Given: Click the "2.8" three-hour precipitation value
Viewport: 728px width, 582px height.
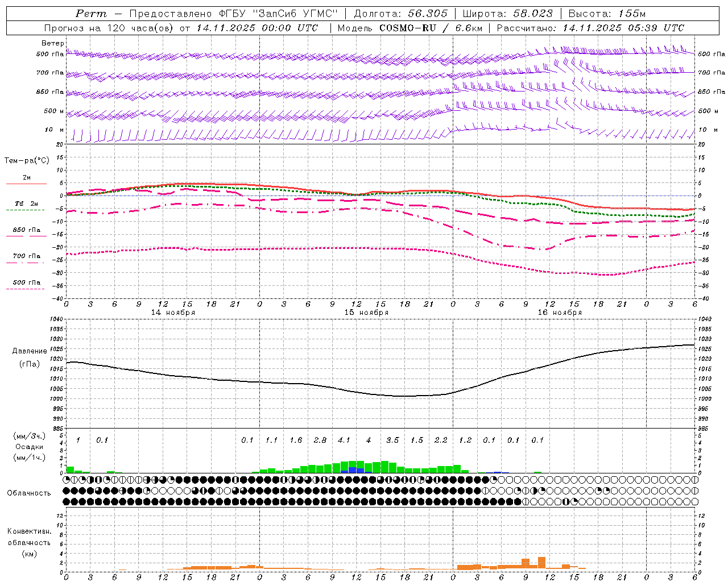Looking at the screenshot, I should point(320,440).
